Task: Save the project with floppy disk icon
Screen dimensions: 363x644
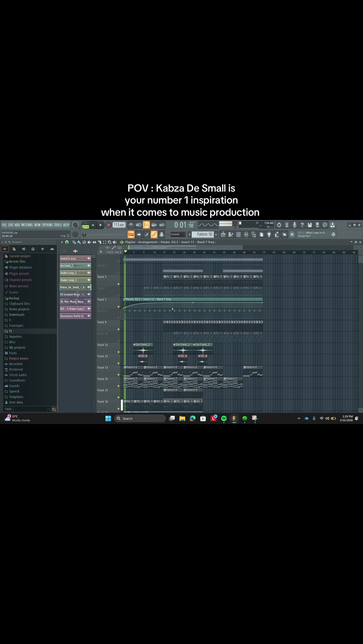Action: pyautogui.click(x=310, y=225)
